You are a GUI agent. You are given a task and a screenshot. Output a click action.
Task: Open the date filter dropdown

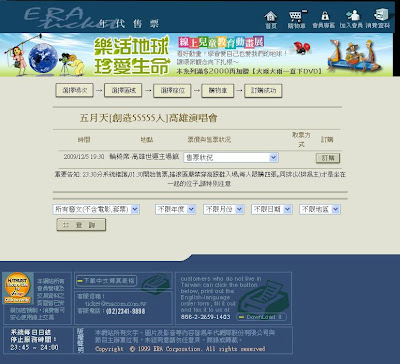(x=271, y=209)
